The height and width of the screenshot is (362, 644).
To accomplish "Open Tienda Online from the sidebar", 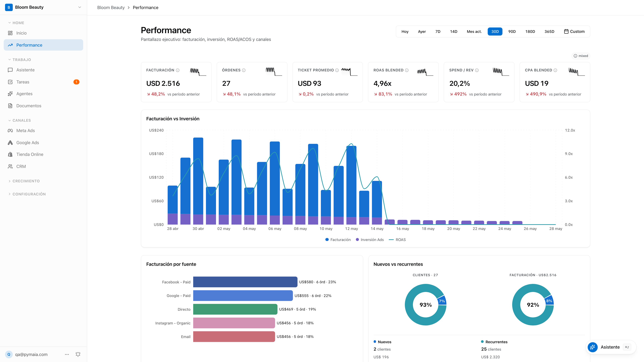I will tap(43, 154).
